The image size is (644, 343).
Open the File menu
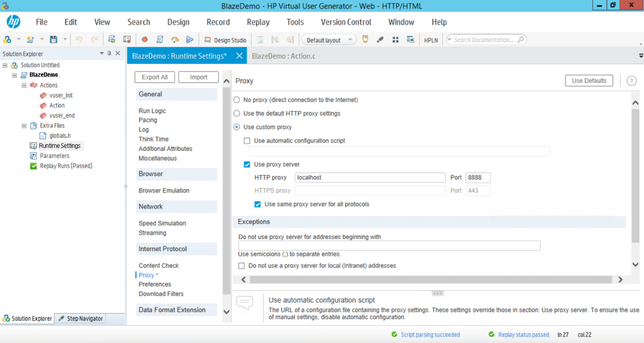[x=42, y=22]
